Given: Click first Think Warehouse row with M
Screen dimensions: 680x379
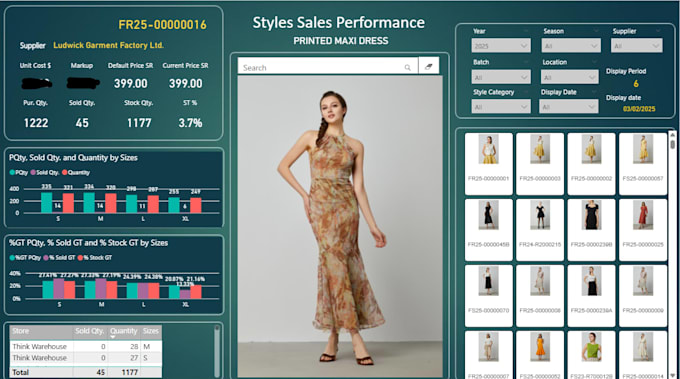Looking at the screenshot, I should point(86,346).
